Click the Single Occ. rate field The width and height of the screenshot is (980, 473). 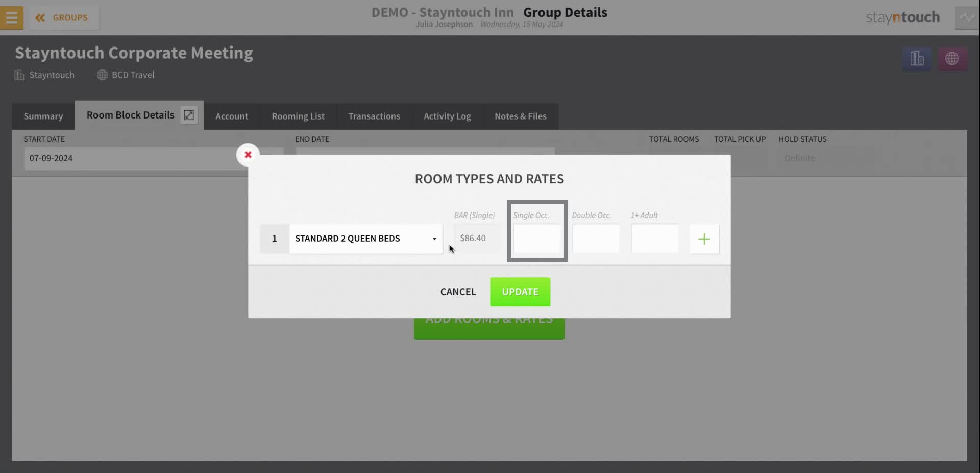pos(537,239)
